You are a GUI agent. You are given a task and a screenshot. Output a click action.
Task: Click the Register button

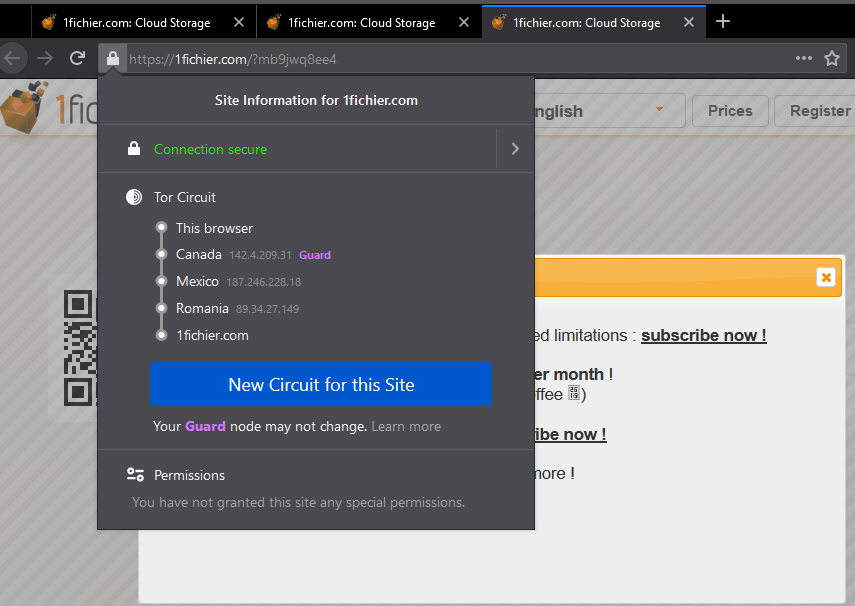pos(816,111)
